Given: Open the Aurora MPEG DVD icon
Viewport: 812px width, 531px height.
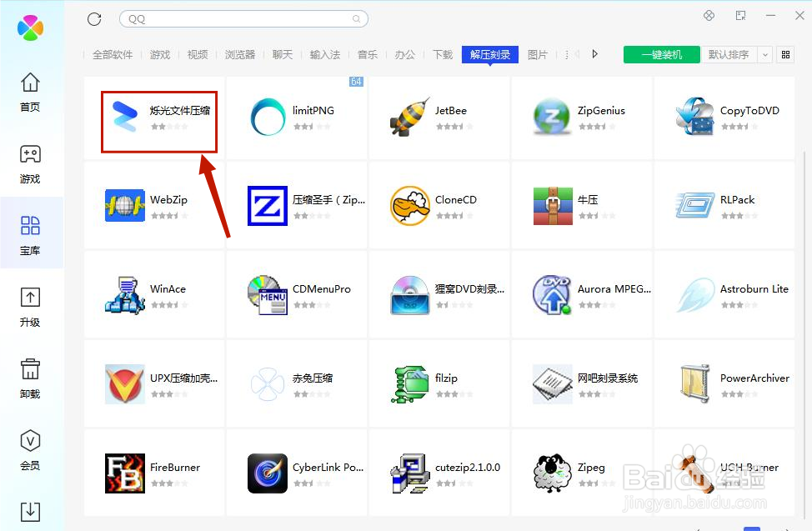Looking at the screenshot, I should pyautogui.click(x=552, y=295).
